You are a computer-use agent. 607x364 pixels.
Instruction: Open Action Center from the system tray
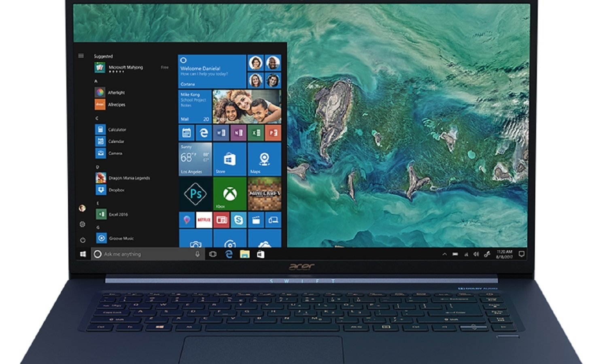521,254
